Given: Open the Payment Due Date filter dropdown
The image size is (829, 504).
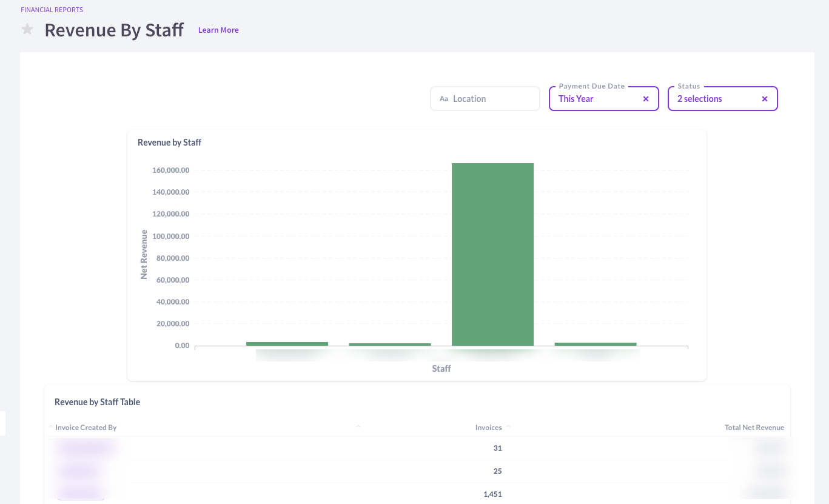Looking at the screenshot, I should tap(603, 99).
